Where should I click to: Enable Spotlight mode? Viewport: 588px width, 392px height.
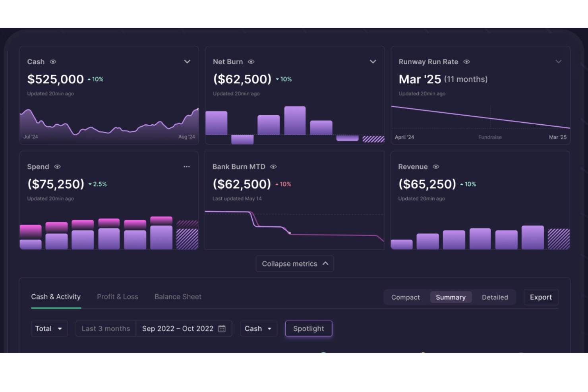[x=309, y=328]
